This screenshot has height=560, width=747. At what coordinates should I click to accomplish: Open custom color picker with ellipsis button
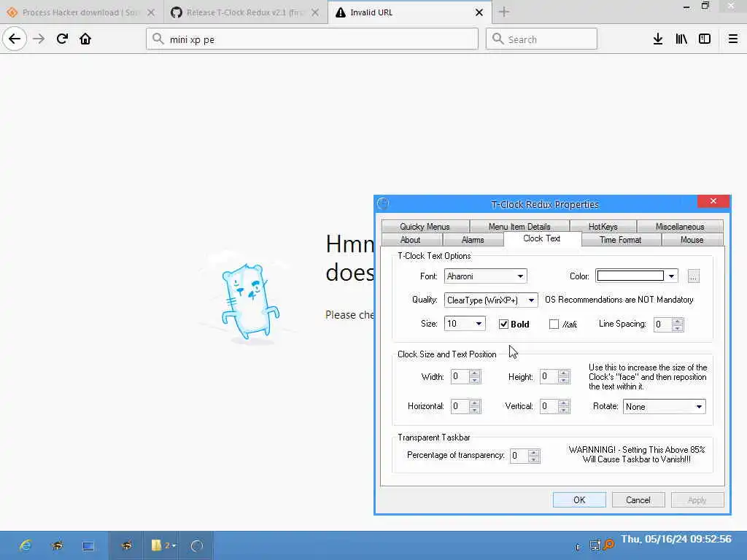coord(694,276)
